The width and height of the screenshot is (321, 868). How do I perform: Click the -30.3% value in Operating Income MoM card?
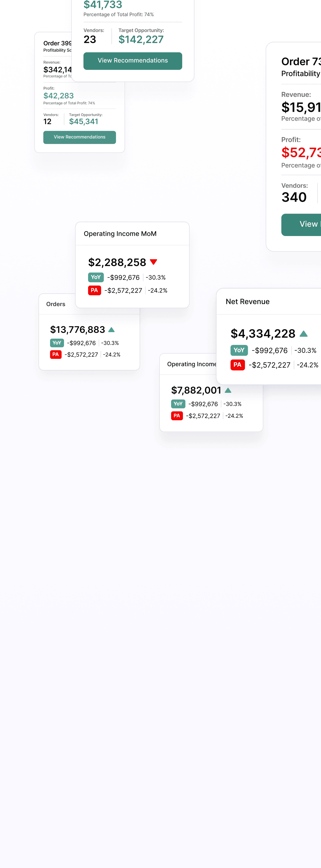(156, 277)
